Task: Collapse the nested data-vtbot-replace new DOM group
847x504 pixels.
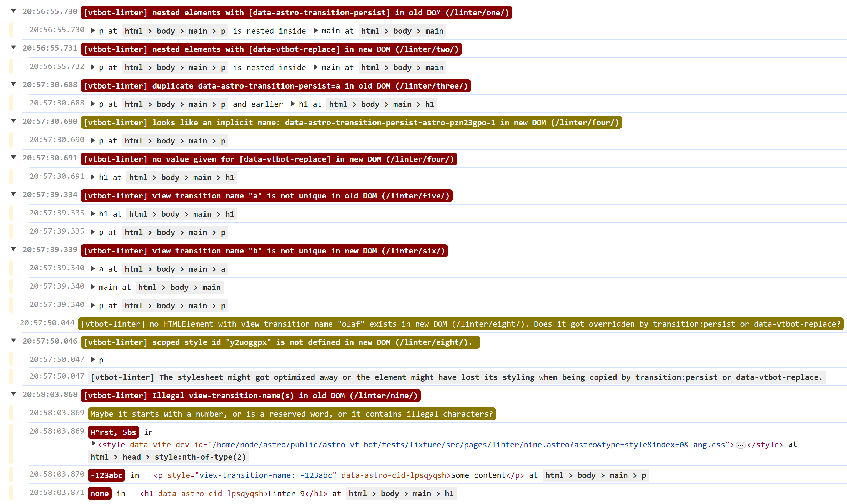Action: point(14,47)
